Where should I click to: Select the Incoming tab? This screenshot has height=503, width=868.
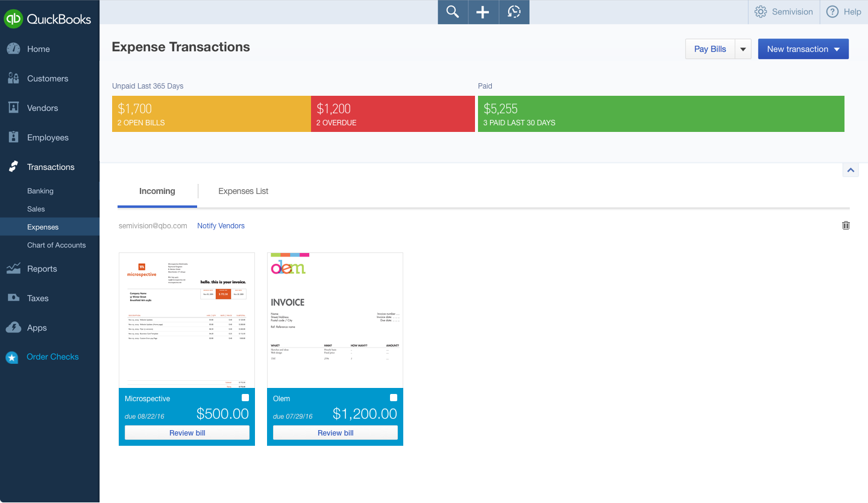(x=157, y=191)
